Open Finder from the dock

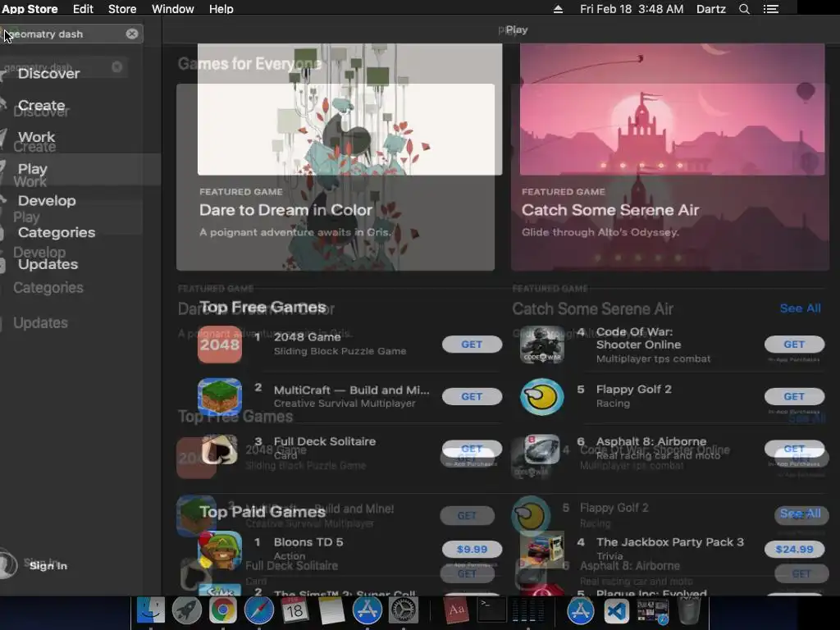pyautogui.click(x=151, y=609)
